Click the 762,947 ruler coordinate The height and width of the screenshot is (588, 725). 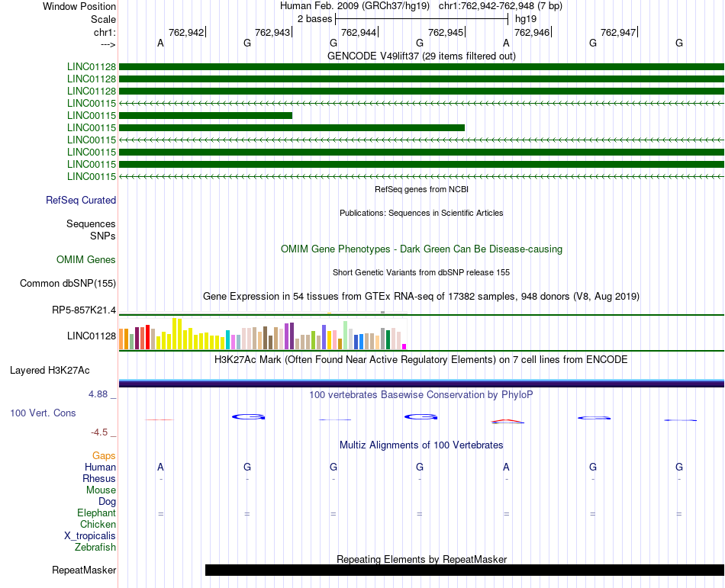(618, 32)
